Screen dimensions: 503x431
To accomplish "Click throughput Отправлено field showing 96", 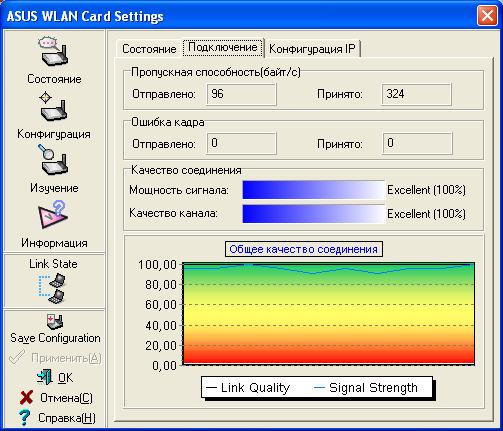I will coord(241,94).
